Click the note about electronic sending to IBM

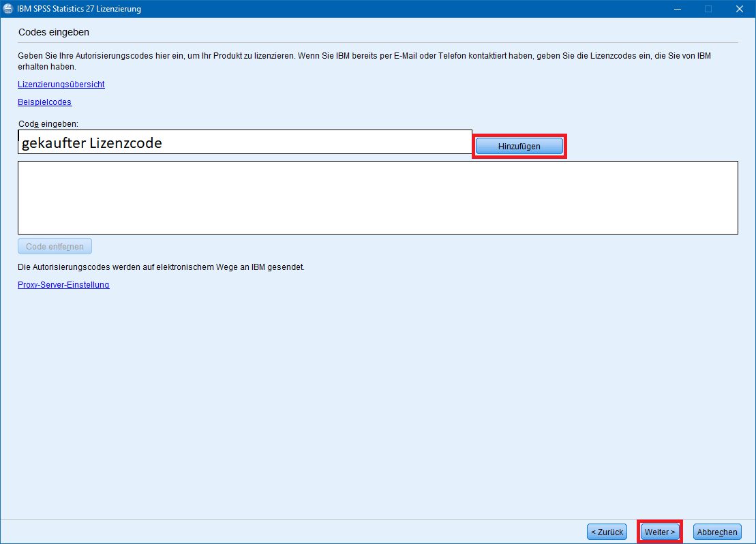pyautogui.click(x=161, y=267)
